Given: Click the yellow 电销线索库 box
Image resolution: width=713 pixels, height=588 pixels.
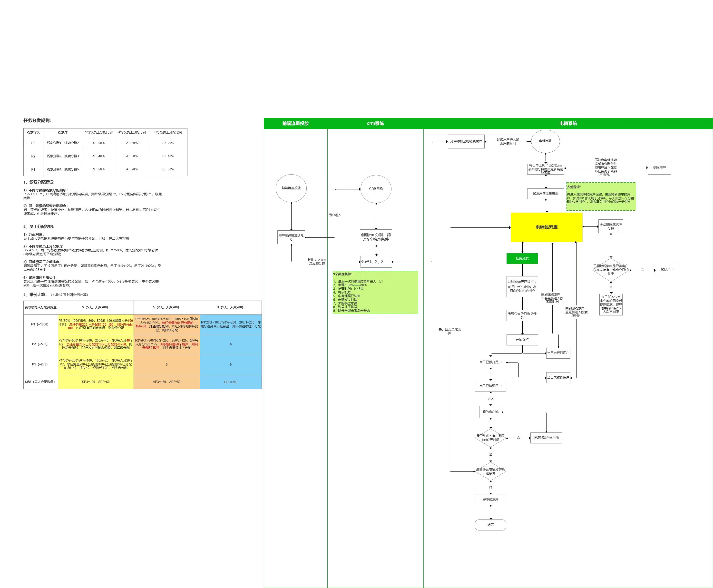Looking at the screenshot, I should [546, 227].
